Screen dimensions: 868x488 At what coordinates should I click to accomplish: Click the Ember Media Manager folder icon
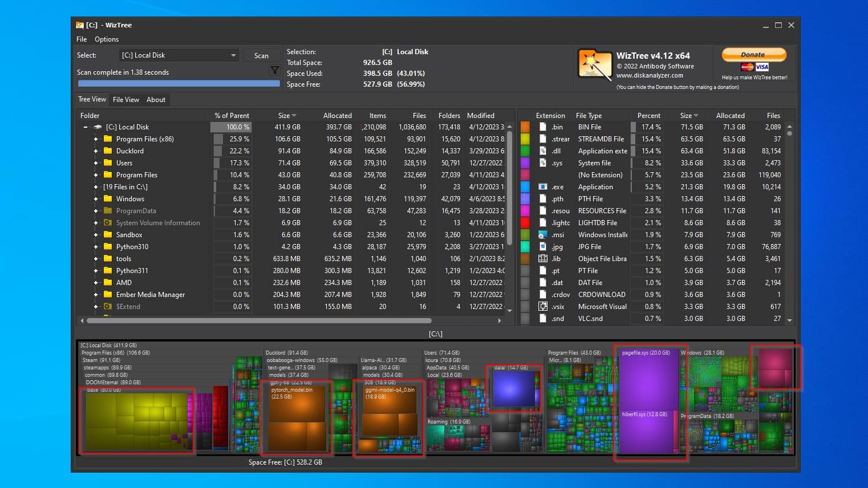pyautogui.click(x=108, y=294)
